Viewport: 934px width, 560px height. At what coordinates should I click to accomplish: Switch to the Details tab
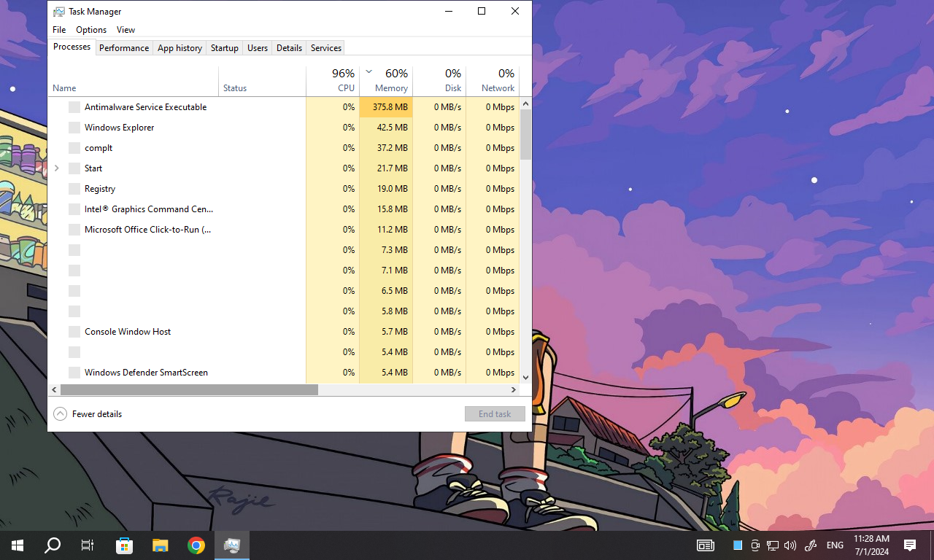(x=289, y=48)
